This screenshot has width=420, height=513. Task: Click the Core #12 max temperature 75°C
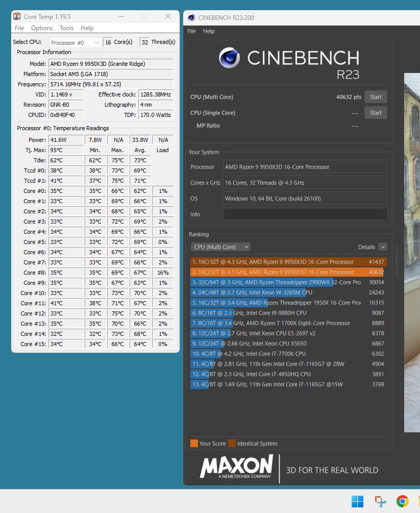(x=117, y=313)
